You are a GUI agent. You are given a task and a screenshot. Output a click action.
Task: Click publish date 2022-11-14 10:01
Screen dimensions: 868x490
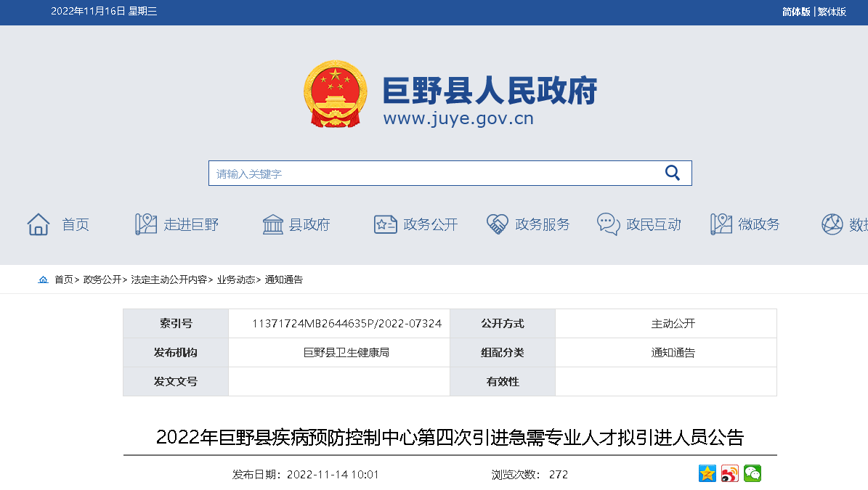(333, 475)
